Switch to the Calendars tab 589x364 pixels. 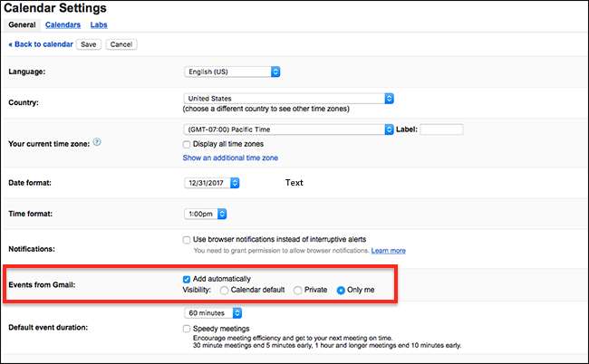(63, 24)
